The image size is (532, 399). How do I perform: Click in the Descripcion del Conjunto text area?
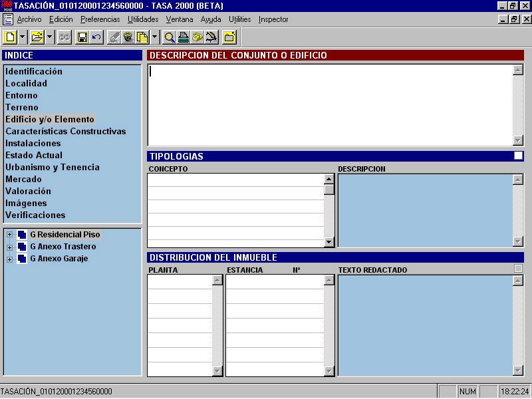coord(330,105)
